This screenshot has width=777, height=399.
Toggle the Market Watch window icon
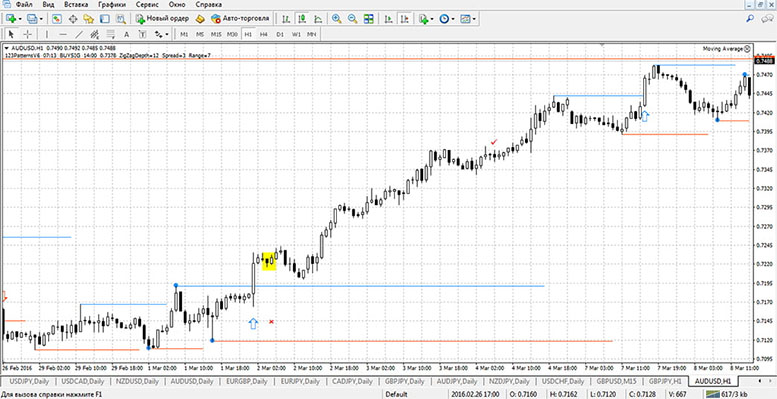[57, 19]
